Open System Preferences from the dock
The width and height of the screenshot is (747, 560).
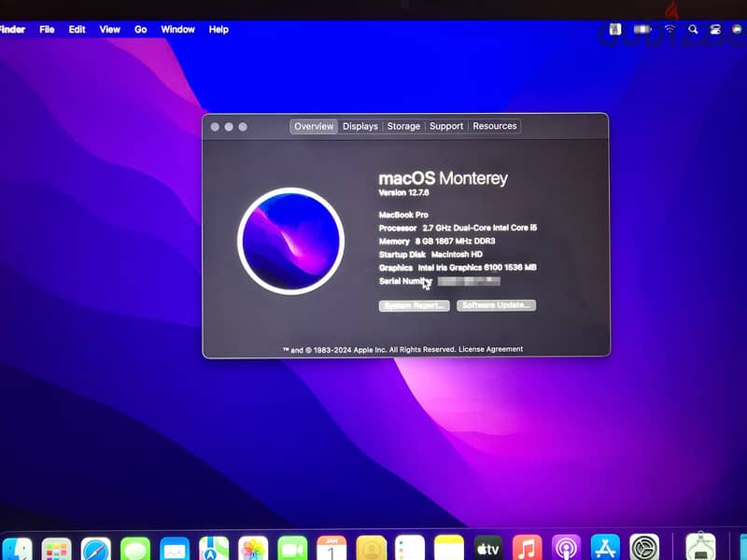pyautogui.click(x=644, y=549)
